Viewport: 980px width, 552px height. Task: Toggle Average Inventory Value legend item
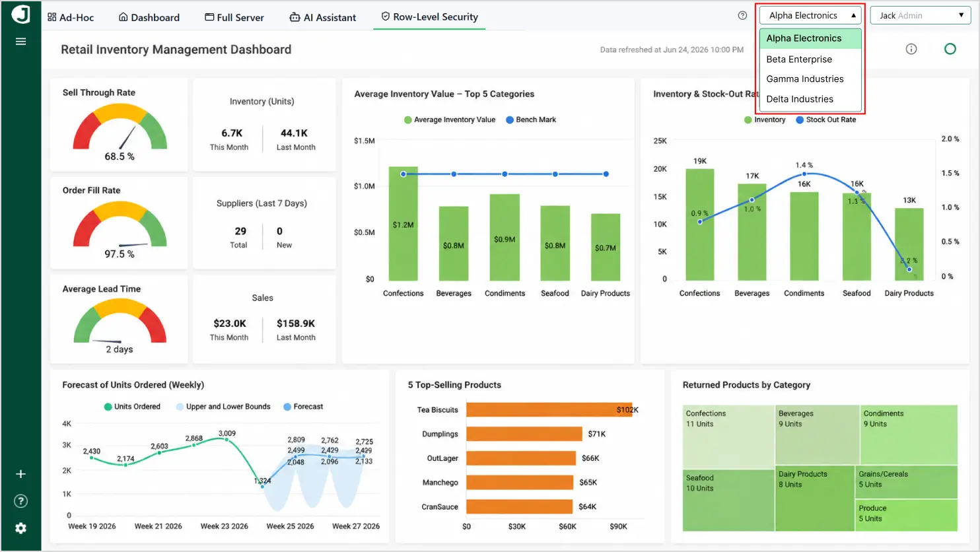coord(450,120)
